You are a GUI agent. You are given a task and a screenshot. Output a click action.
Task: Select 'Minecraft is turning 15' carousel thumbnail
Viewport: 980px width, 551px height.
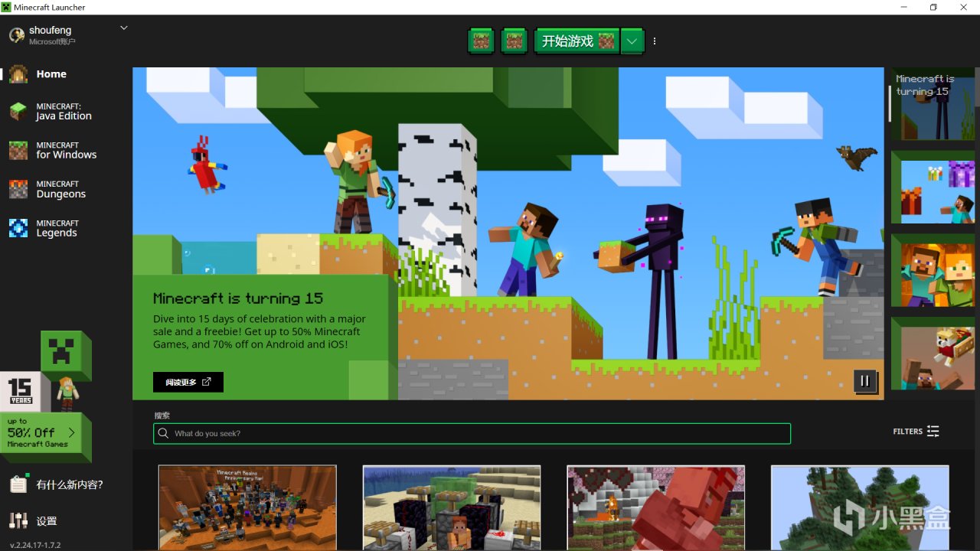click(931, 105)
